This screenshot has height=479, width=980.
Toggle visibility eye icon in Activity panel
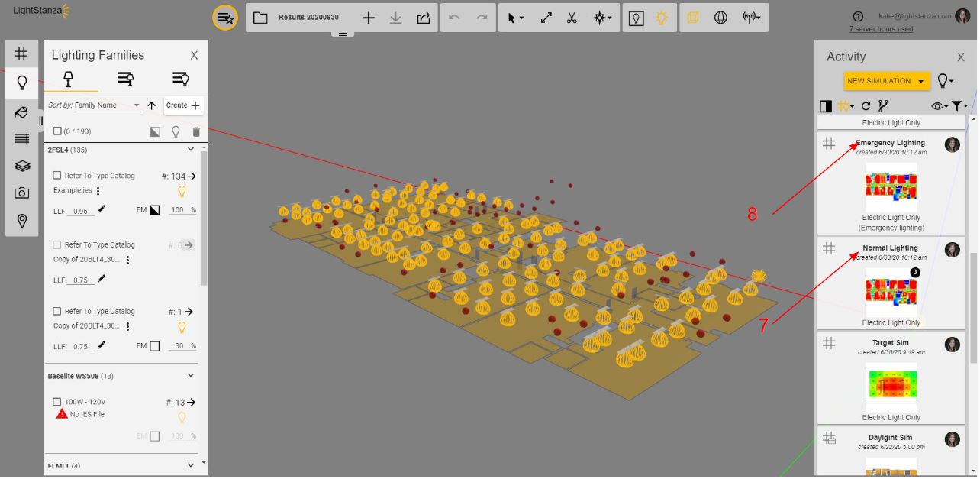coord(938,106)
